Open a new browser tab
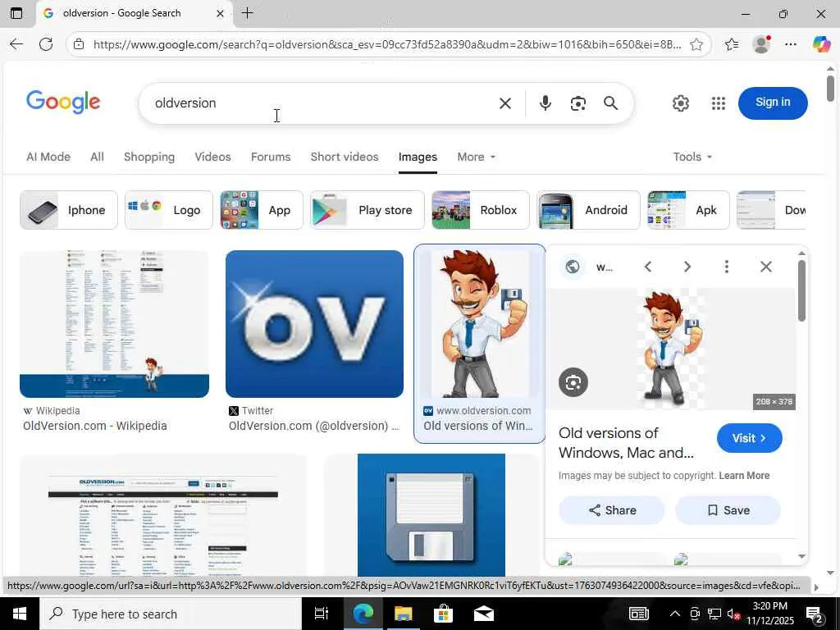Screen dimensions: 840x630 coord(248,13)
